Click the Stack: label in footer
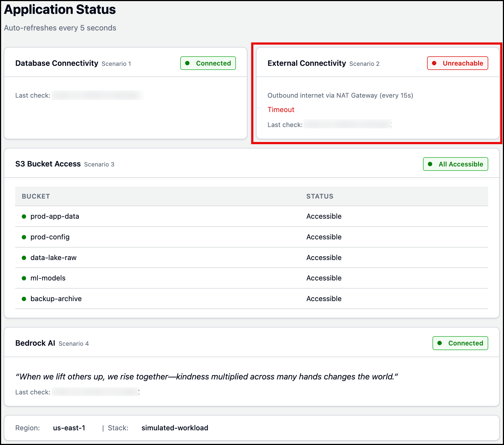Viewport: 504px width, 445px height. [x=118, y=428]
